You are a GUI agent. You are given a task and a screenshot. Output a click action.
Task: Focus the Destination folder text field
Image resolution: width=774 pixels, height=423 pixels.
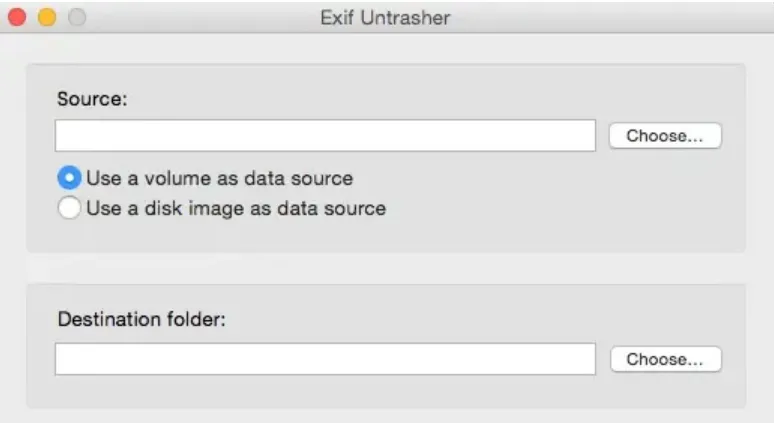325,359
